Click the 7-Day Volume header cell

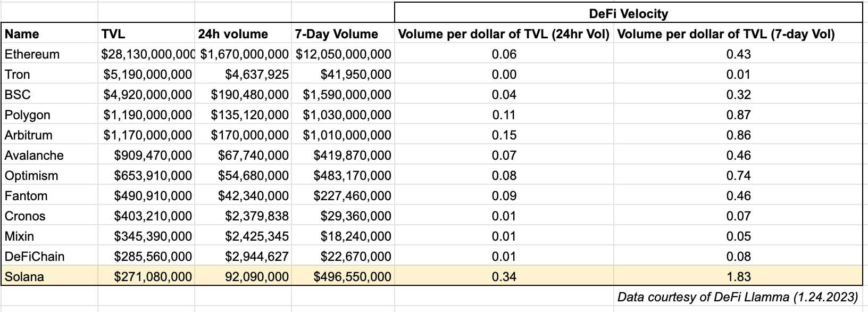click(343, 34)
